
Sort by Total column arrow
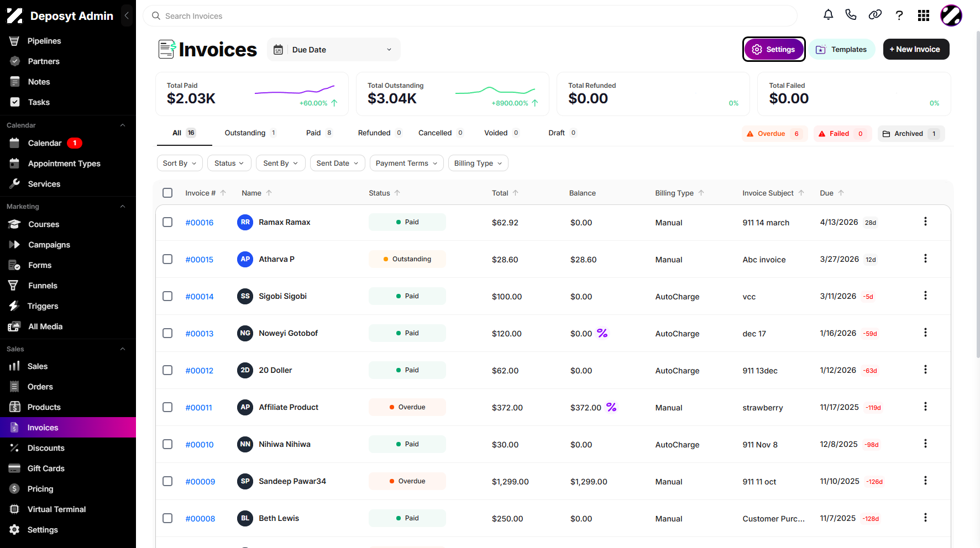(516, 193)
